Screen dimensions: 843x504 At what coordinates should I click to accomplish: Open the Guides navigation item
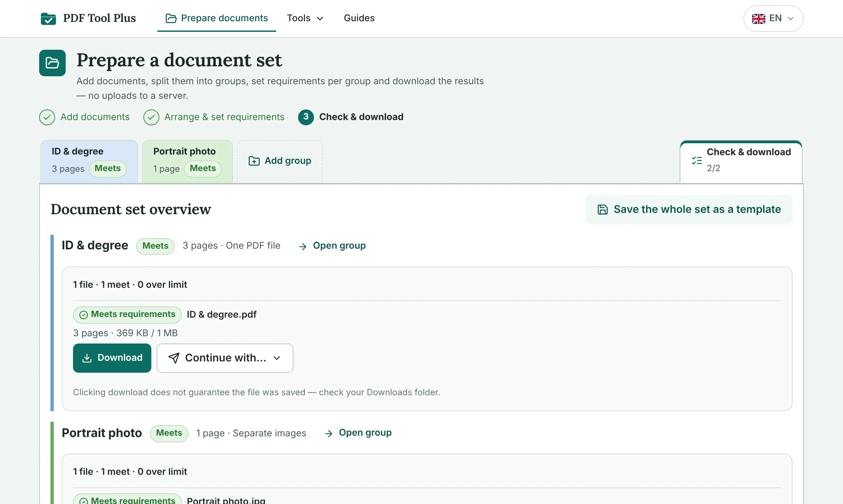(359, 18)
